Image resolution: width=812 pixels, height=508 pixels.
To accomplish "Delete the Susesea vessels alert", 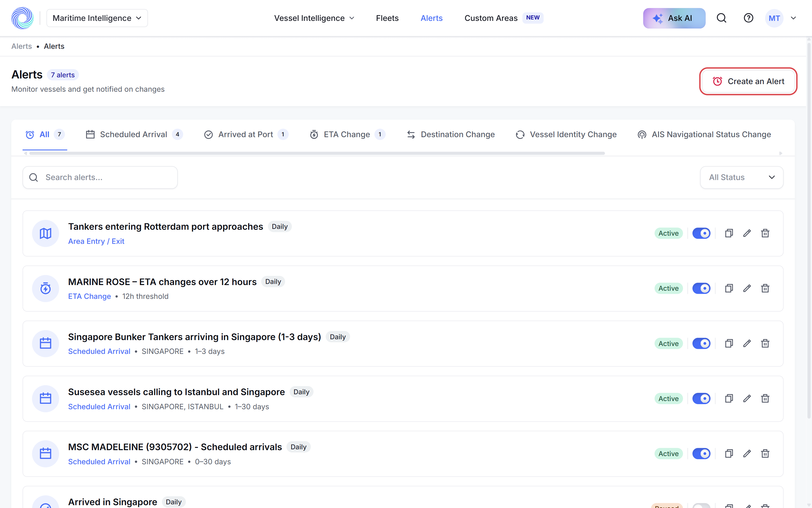I will [765, 398].
